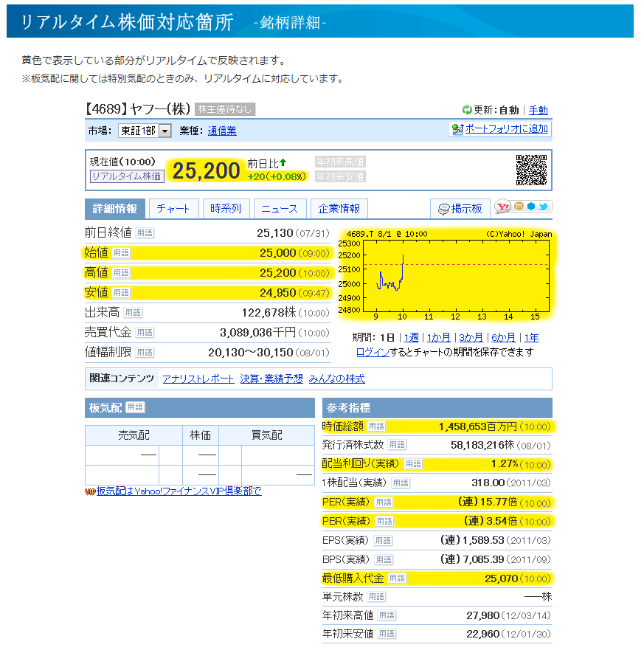Click 用語 next to 始値

[121, 253]
